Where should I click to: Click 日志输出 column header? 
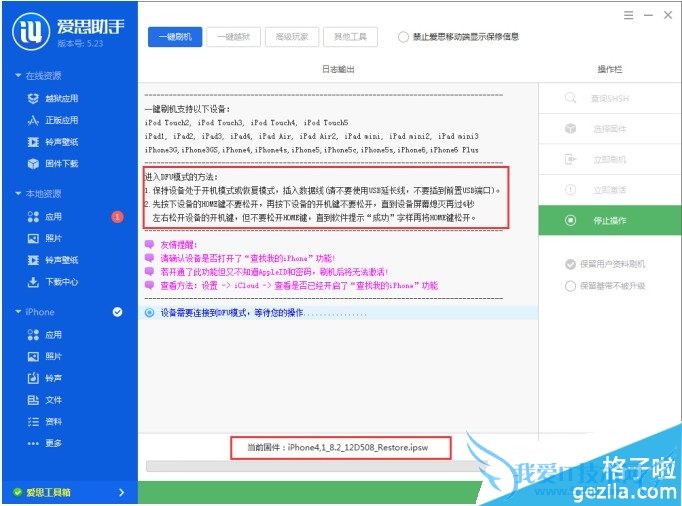coord(338,69)
